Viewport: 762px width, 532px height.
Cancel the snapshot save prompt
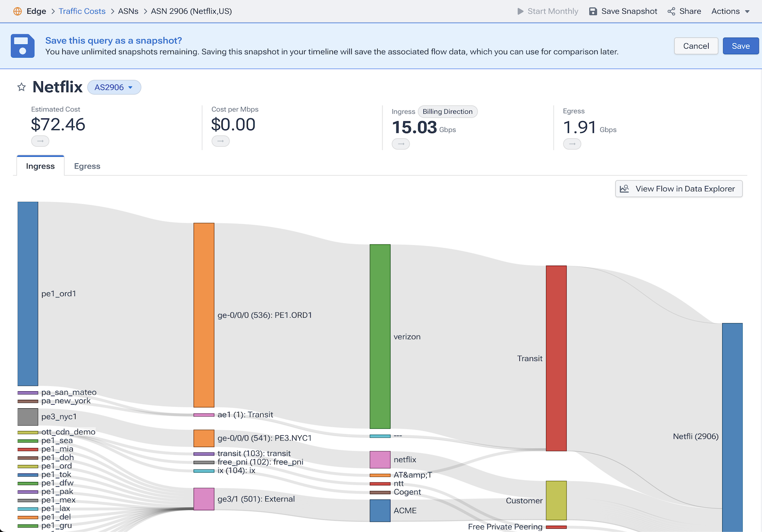coord(696,46)
